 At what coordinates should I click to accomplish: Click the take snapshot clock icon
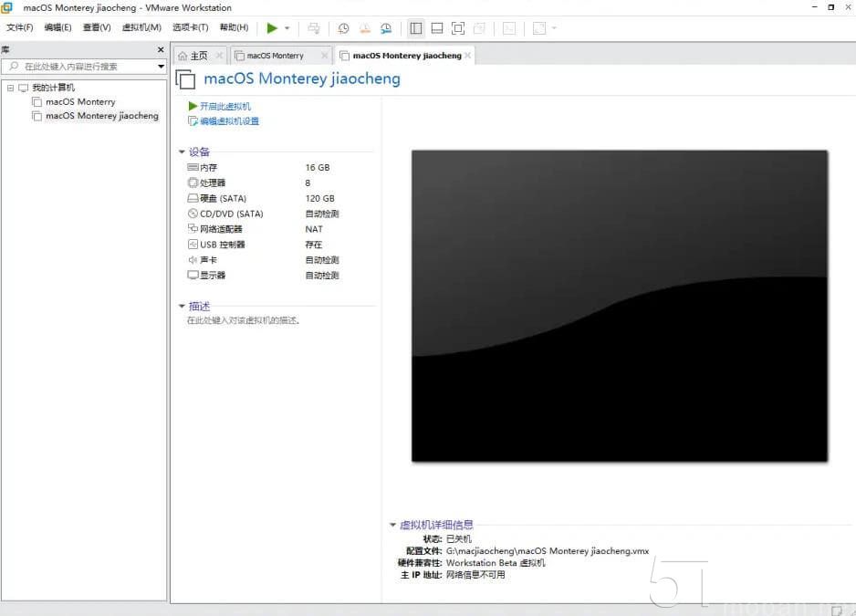click(x=342, y=28)
